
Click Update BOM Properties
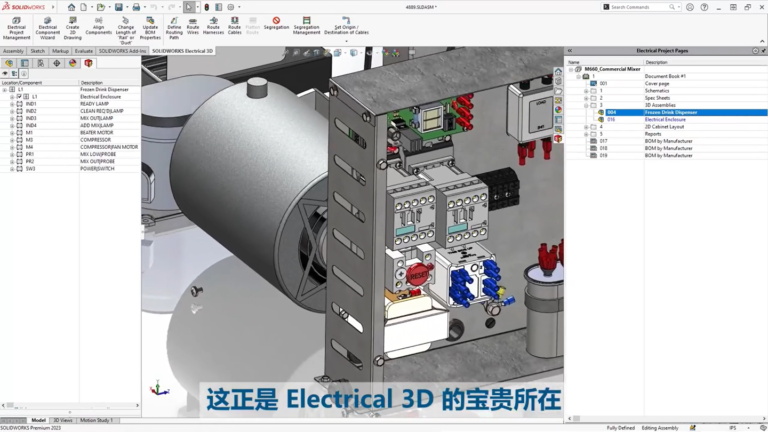pos(150,29)
